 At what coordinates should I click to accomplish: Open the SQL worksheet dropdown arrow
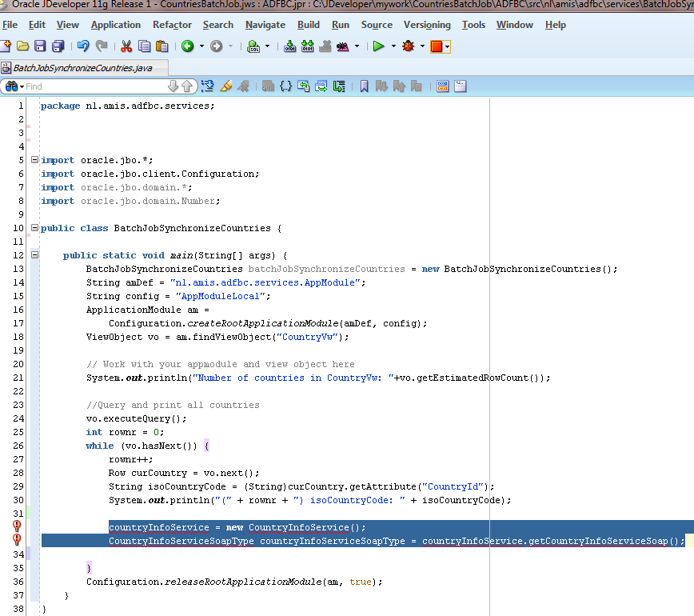coord(267,46)
